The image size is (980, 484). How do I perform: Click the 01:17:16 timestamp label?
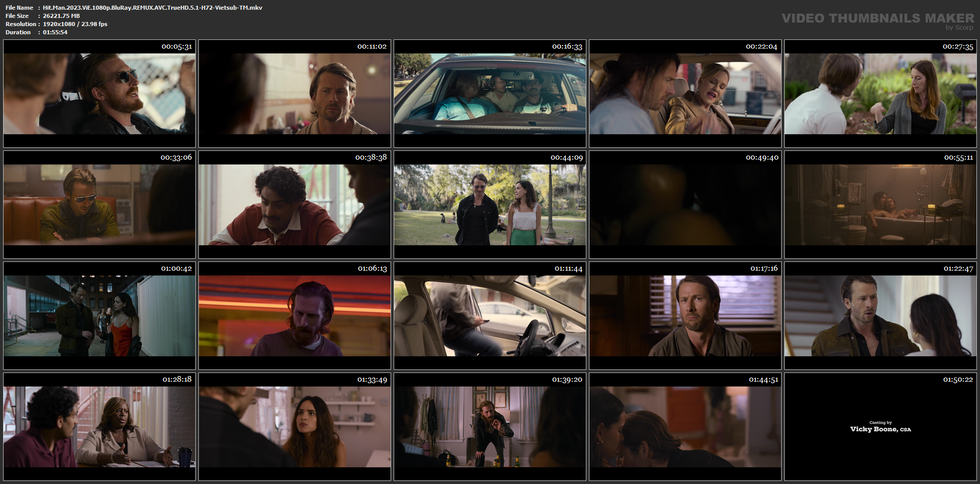pyautogui.click(x=764, y=269)
